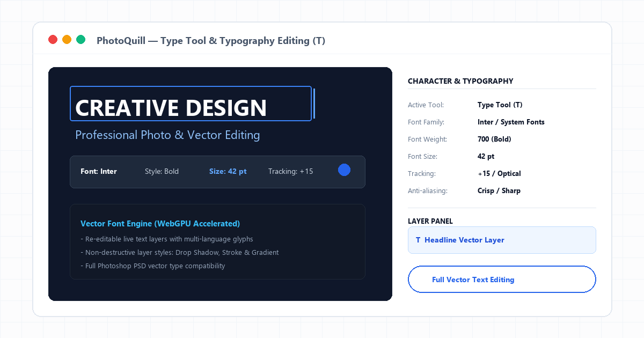Click the 42 pt font size value
Image resolution: width=644 pixels, height=338 pixels.
tap(486, 156)
